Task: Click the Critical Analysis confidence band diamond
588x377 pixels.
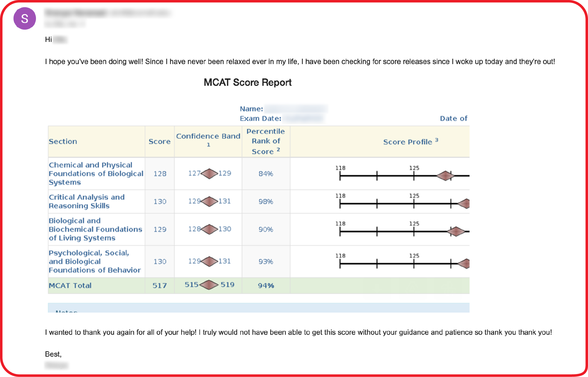Action: [209, 201]
